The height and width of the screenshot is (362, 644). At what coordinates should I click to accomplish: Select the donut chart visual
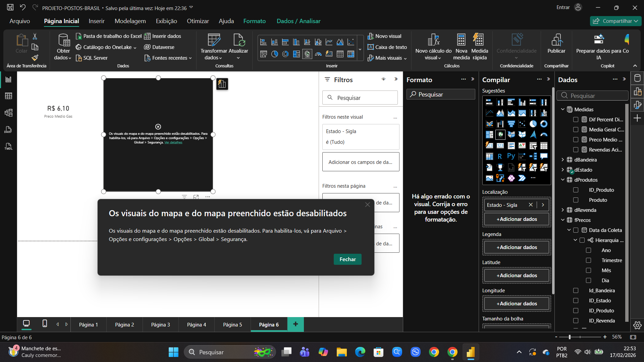click(x=544, y=124)
